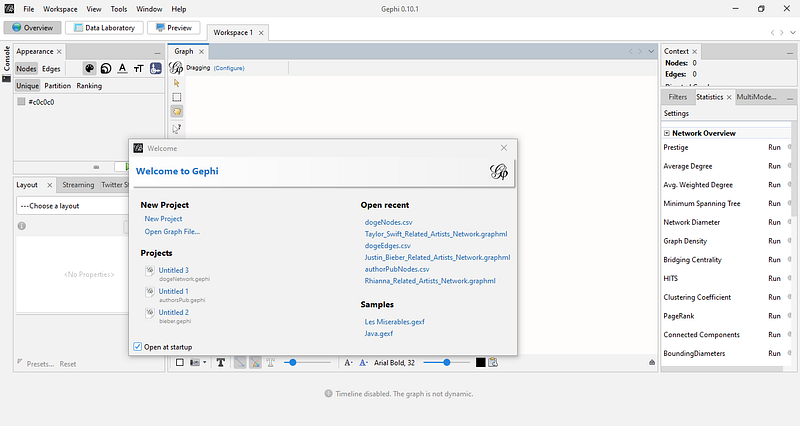The height and width of the screenshot is (426, 800).
Task: Minimize the Statistics panel group
Action: tap(790, 97)
